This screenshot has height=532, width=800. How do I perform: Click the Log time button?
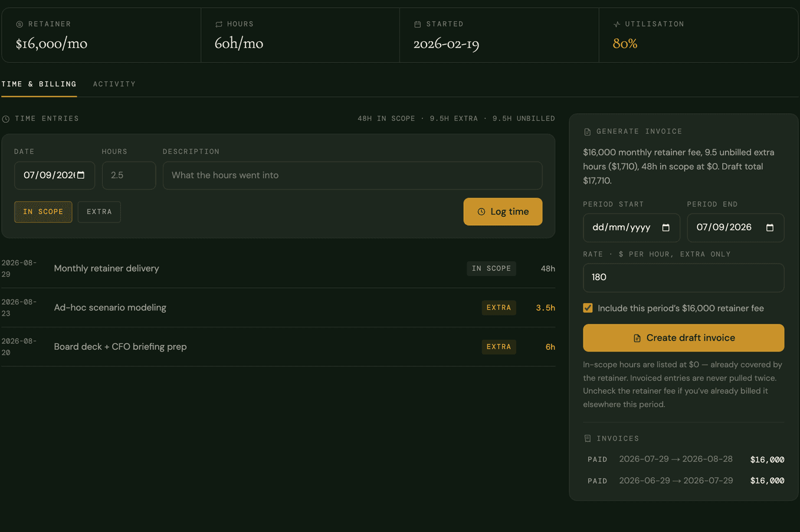(x=503, y=212)
